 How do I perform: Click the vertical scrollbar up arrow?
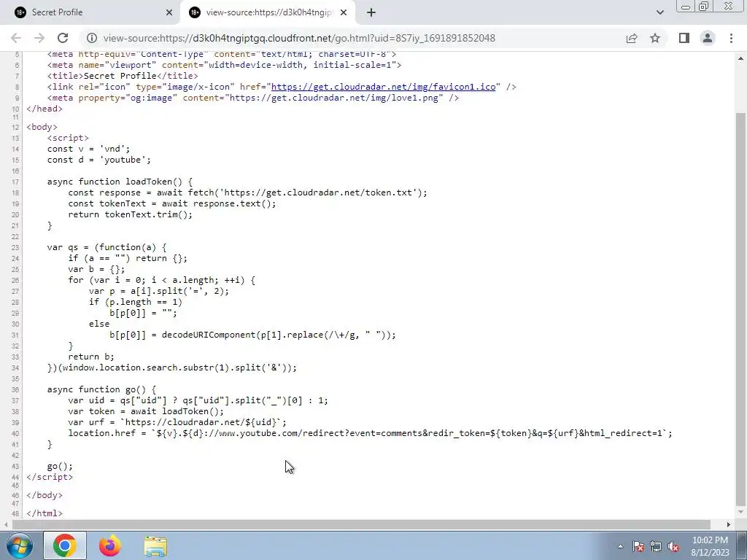741,58
